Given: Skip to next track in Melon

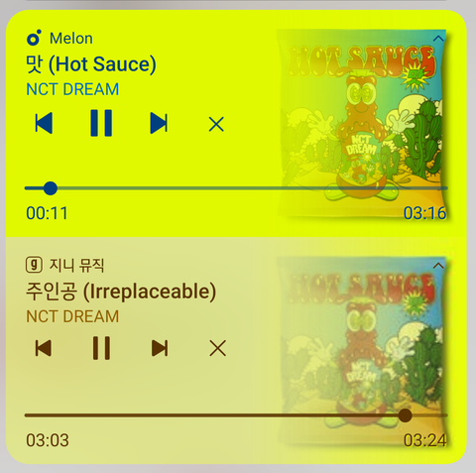Looking at the screenshot, I should point(159,123).
